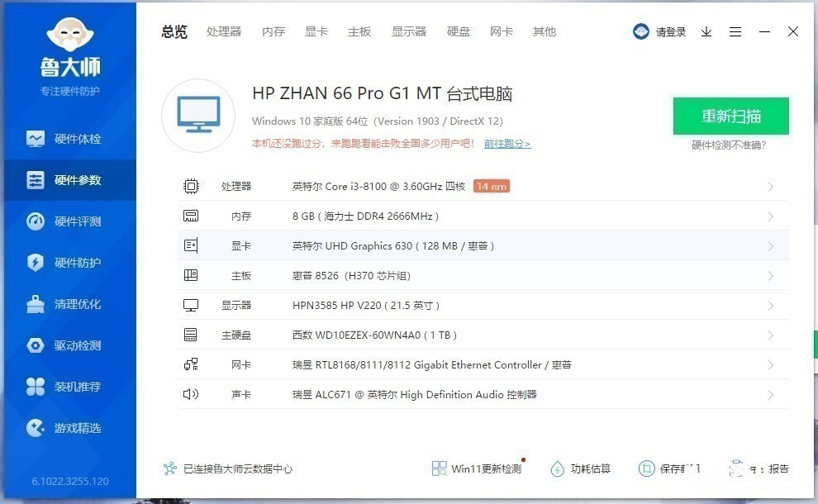
Task: Click the 重新扫描 button
Action: (730, 116)
